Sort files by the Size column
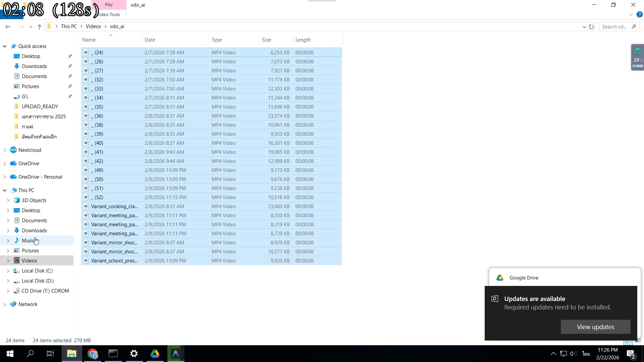644x362 pixels. click(x=266, y=40)
